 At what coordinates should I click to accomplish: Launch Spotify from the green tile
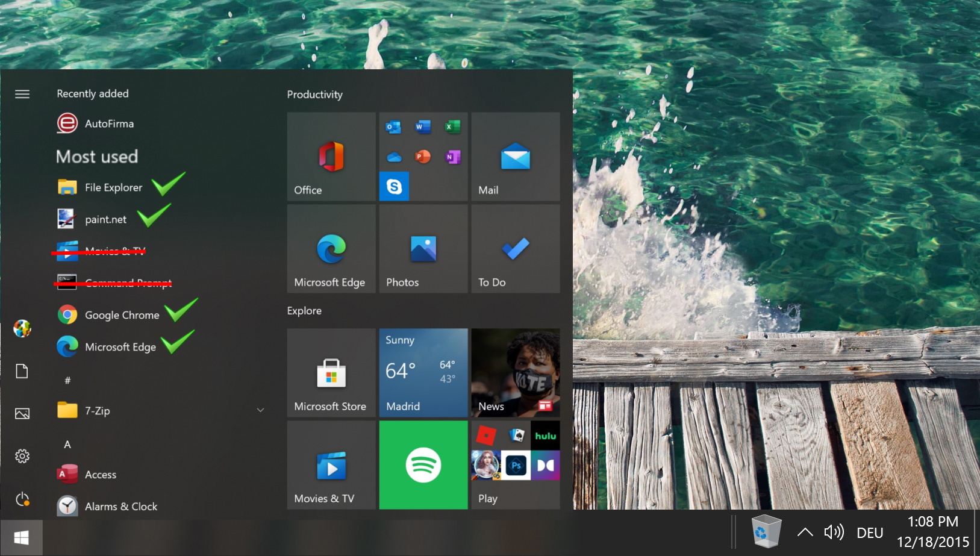pos(423,465)
